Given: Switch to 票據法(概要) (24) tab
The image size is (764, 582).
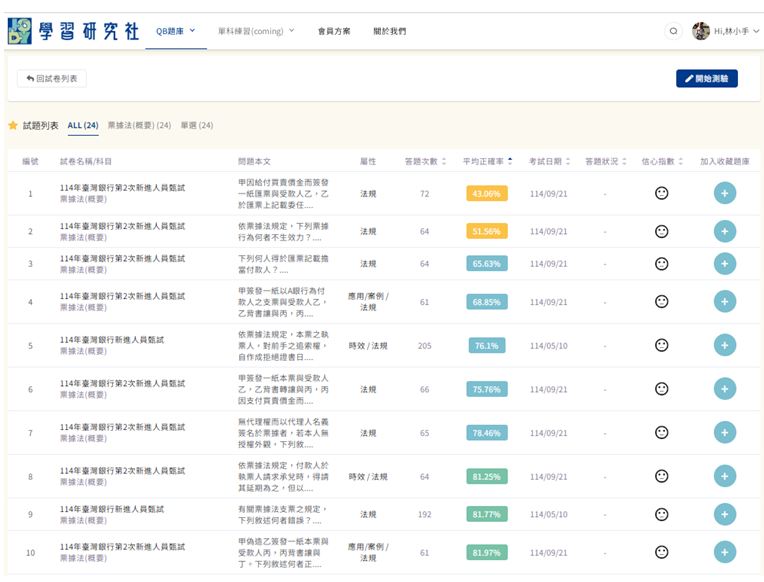Looking at the screenshot, I should pos(139,126).
